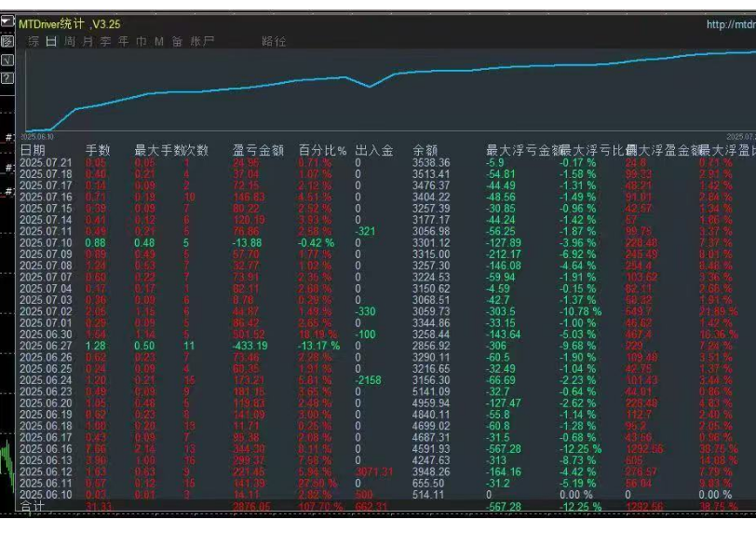The width and height of the screenshot is (756, 533).
Task: Open the question mark help icon
Action: point(7,77)
